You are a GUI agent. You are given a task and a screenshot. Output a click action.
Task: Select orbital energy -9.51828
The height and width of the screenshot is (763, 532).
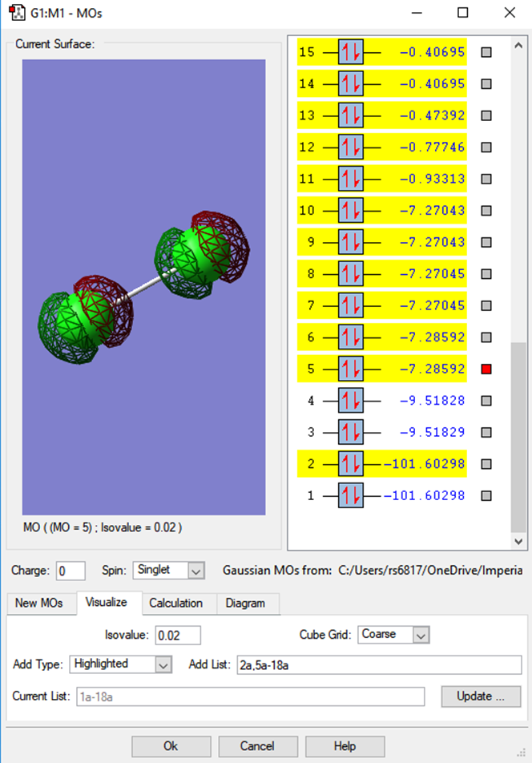432,401
